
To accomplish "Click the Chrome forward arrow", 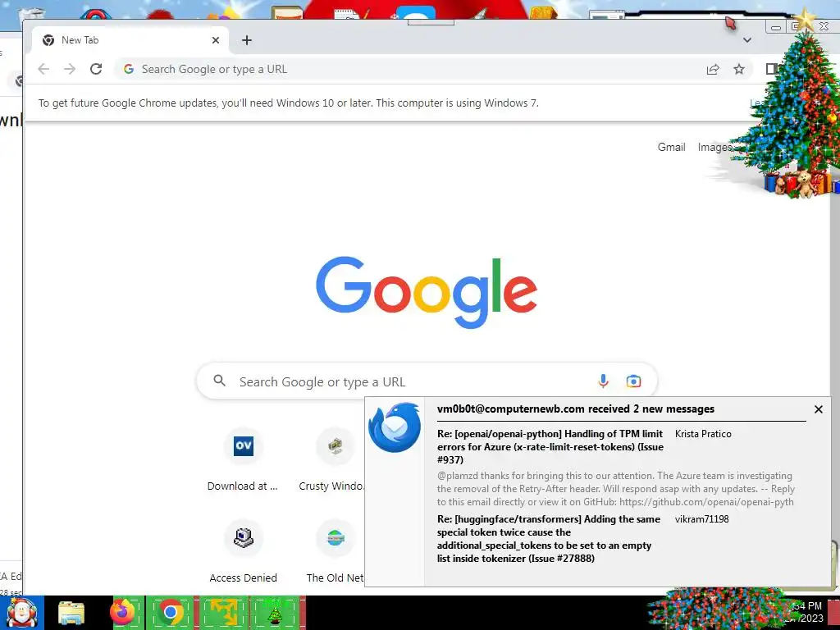I will pos(70,69).
